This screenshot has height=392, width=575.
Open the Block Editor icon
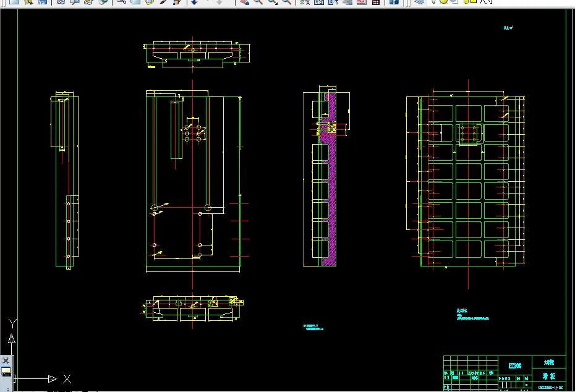177,1
